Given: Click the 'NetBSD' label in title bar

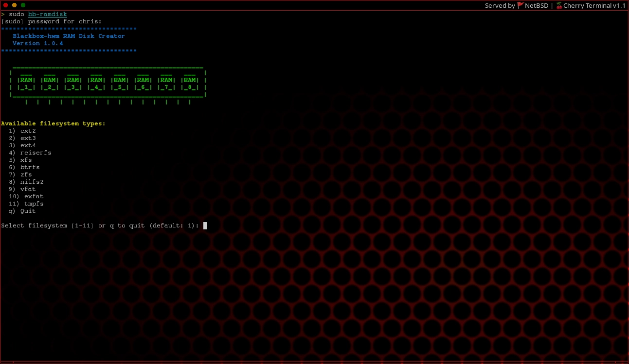Looking at the screenshot, I should (538, 5).
